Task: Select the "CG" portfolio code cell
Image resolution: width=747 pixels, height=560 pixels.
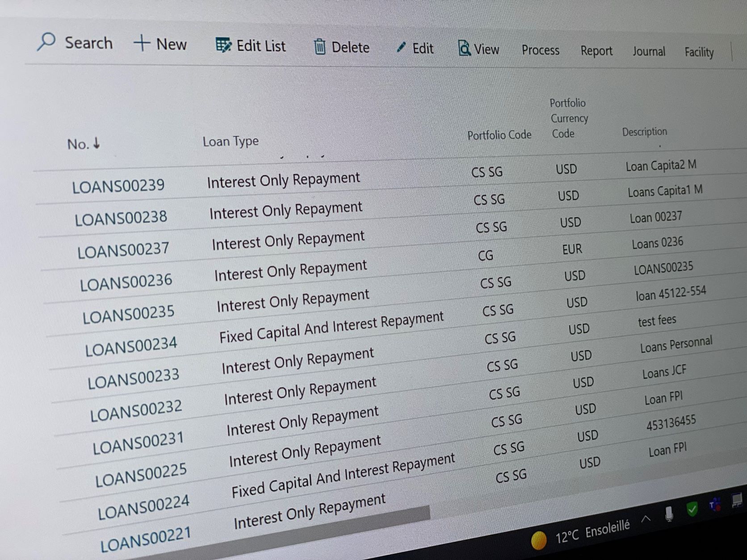Action: pos(486,255)
